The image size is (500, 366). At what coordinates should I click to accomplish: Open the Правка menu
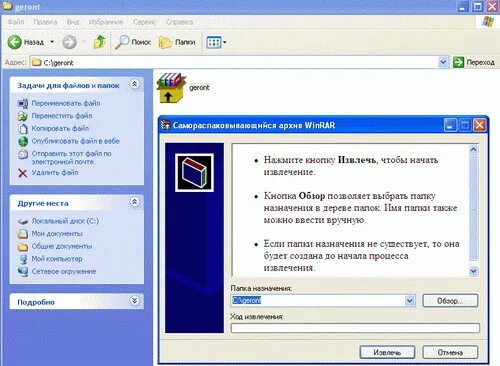click(x=45, y=22)
